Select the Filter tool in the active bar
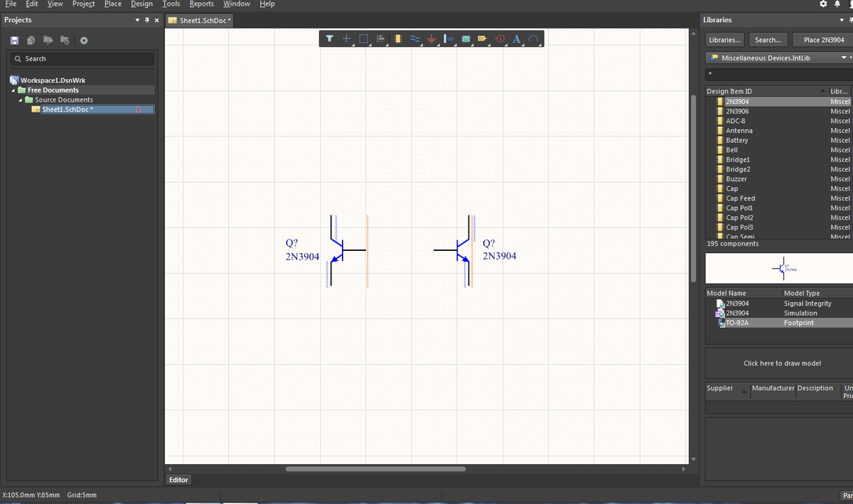Viewport: 853px width, 504px height. [x=330, y=38]
